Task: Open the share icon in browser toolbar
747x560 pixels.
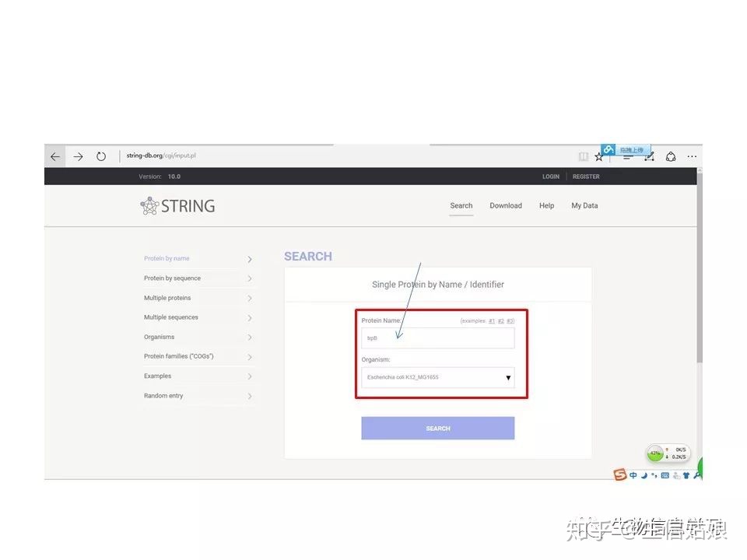Action: [x=671, y=156]
